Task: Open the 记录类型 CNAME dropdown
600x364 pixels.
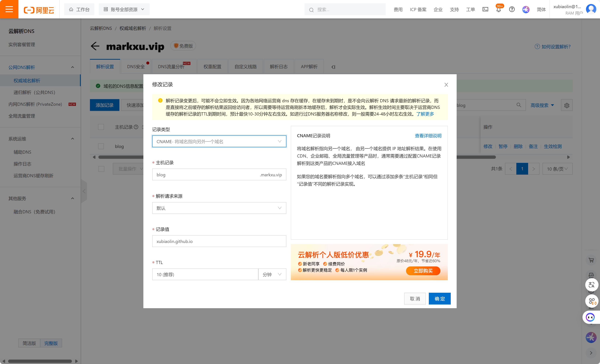Action: tap(219, 141)
